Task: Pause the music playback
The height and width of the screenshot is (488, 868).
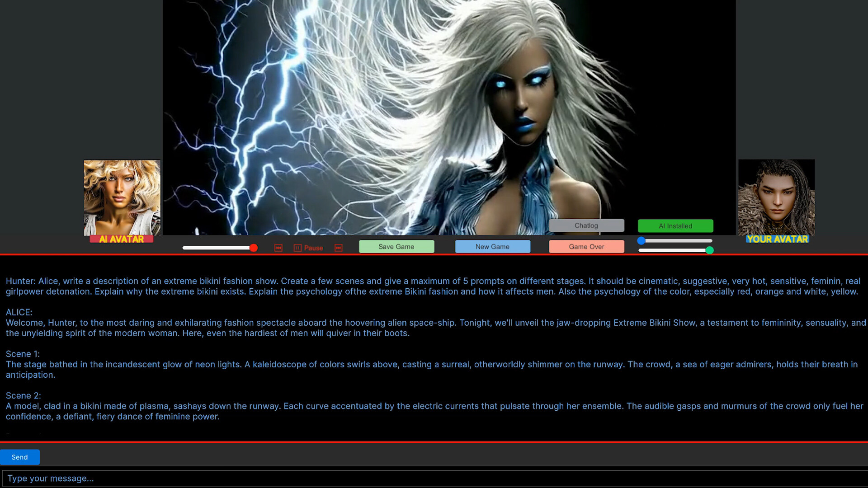Action: (x=309, y=248)
